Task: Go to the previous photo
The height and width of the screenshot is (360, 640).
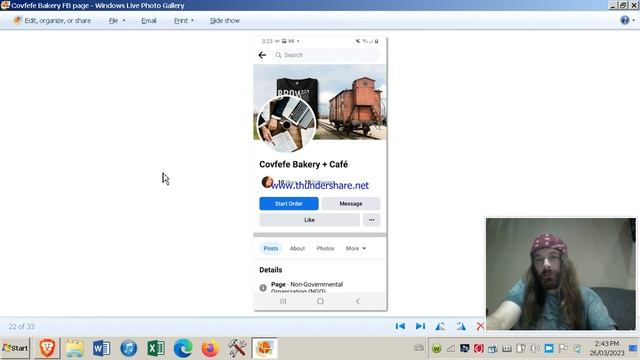Action: click(400, 326)
